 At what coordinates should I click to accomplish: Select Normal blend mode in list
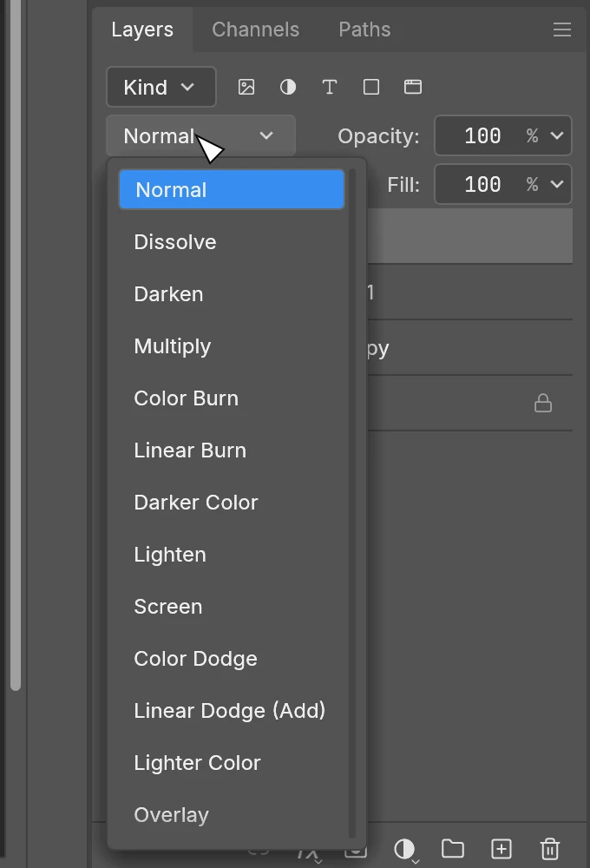(x=232, y=190)
